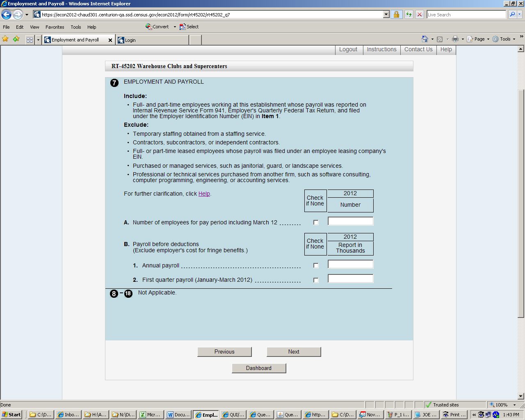Image resolution: width=525 pixels, height=420 pixels.
Task: Open the Favorites menu
Action: [55, 27]
